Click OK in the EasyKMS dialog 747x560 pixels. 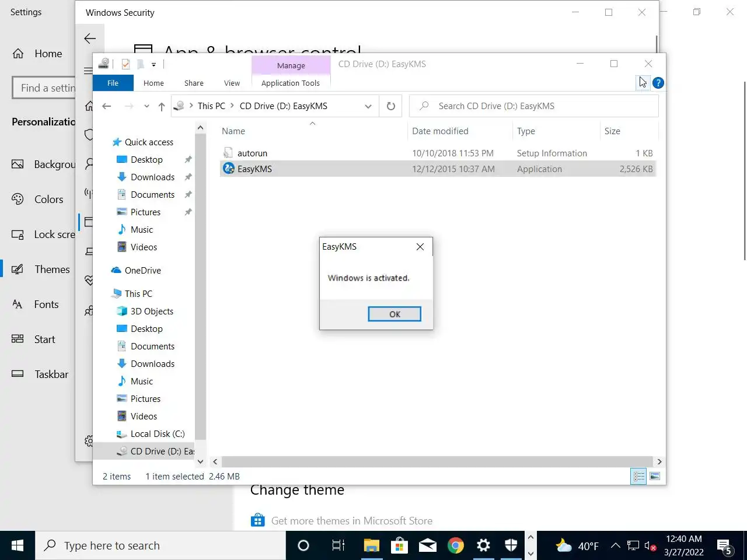[395, 314]
